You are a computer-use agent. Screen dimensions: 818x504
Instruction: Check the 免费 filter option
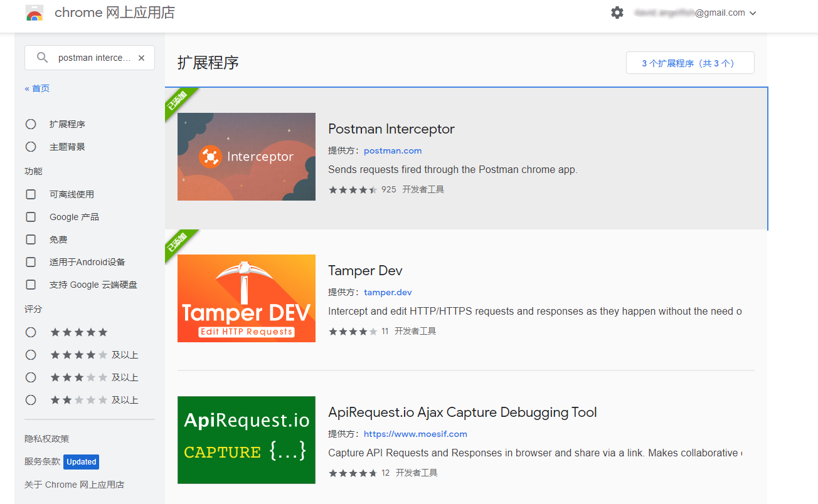point(31,239)
